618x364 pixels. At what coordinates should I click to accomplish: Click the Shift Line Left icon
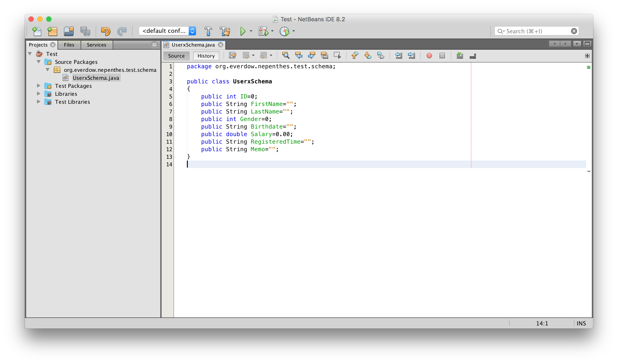[x=398, y=56]
